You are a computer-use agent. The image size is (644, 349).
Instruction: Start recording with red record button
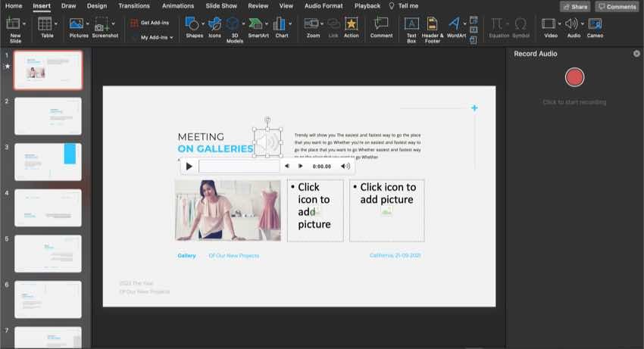(x=575, y=77)
